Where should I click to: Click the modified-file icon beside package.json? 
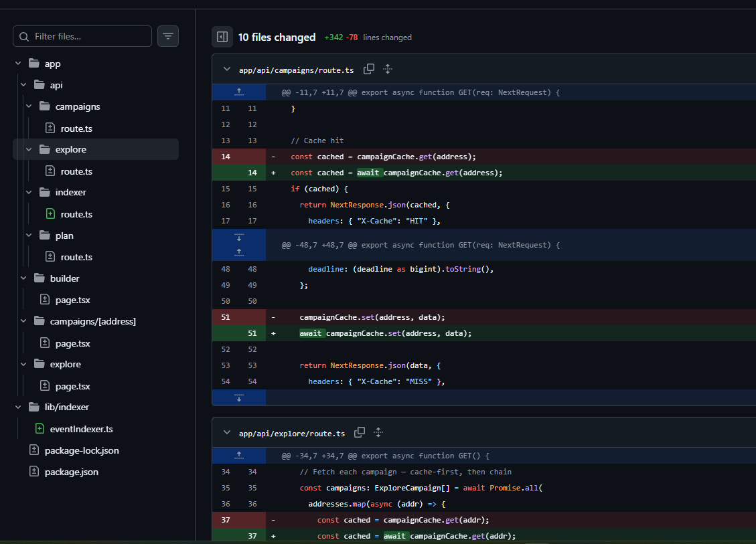click(33, 471)
